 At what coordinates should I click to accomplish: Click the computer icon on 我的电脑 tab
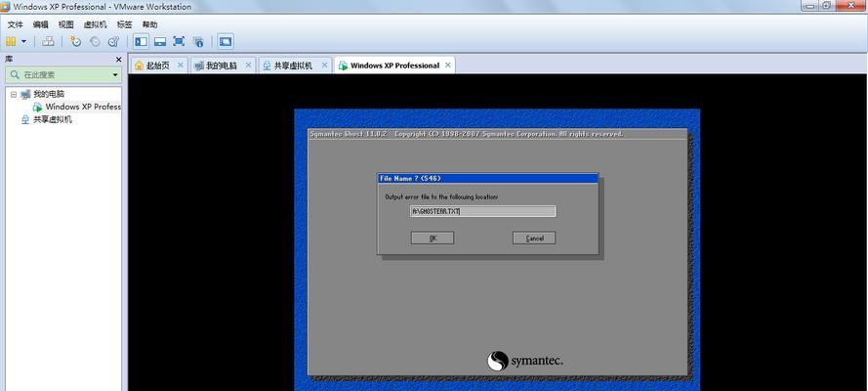(199, 65)
